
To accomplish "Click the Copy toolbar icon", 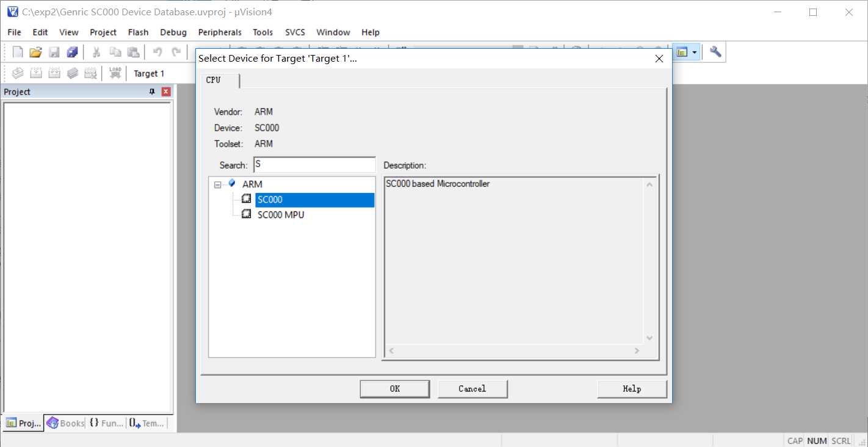I will click(x=115, y=52).
